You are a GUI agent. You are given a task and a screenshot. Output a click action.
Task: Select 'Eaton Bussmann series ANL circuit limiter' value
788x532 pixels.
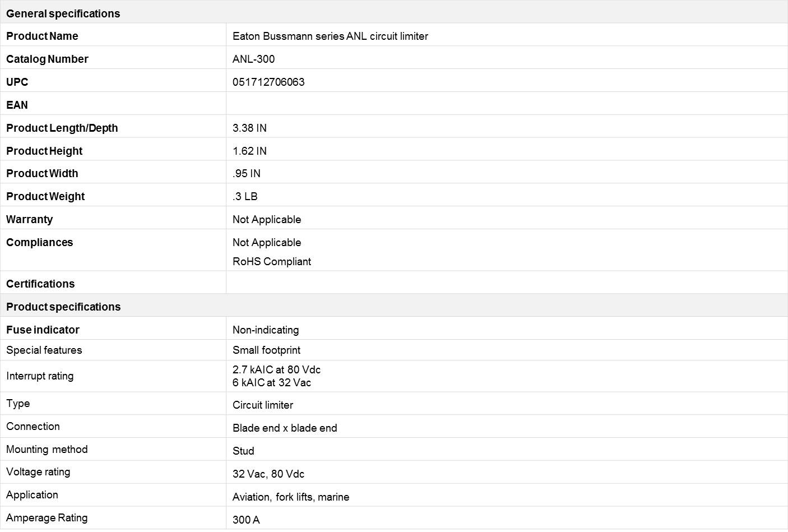point(330,36)
